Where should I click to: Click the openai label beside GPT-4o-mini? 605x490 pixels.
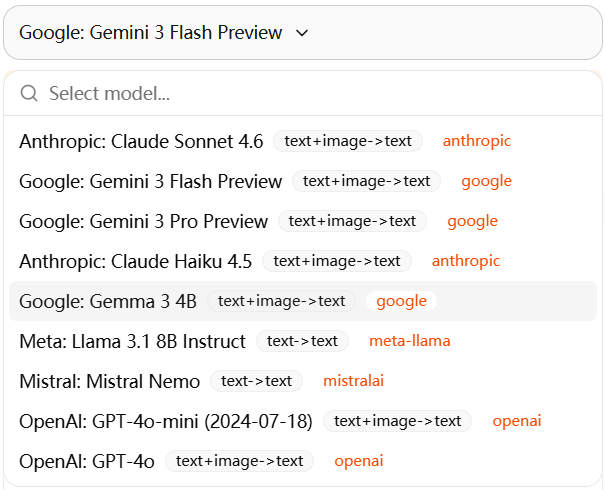(517, 421)
